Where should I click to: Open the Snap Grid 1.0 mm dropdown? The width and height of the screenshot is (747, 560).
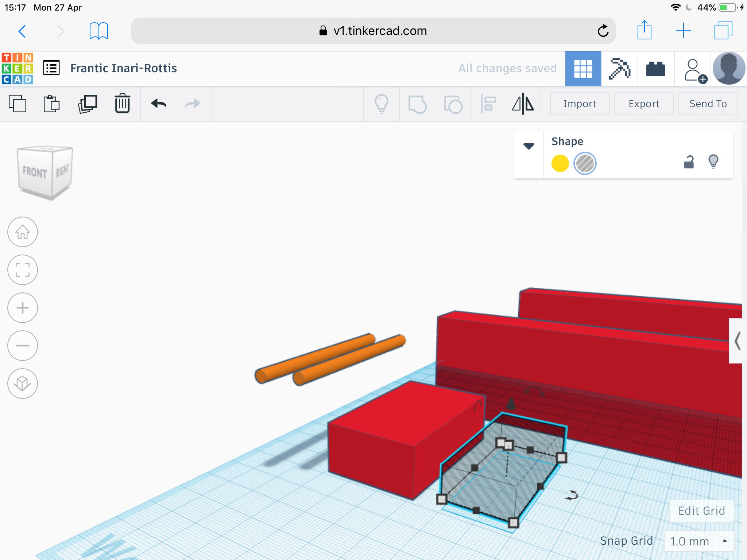point(699,541)
